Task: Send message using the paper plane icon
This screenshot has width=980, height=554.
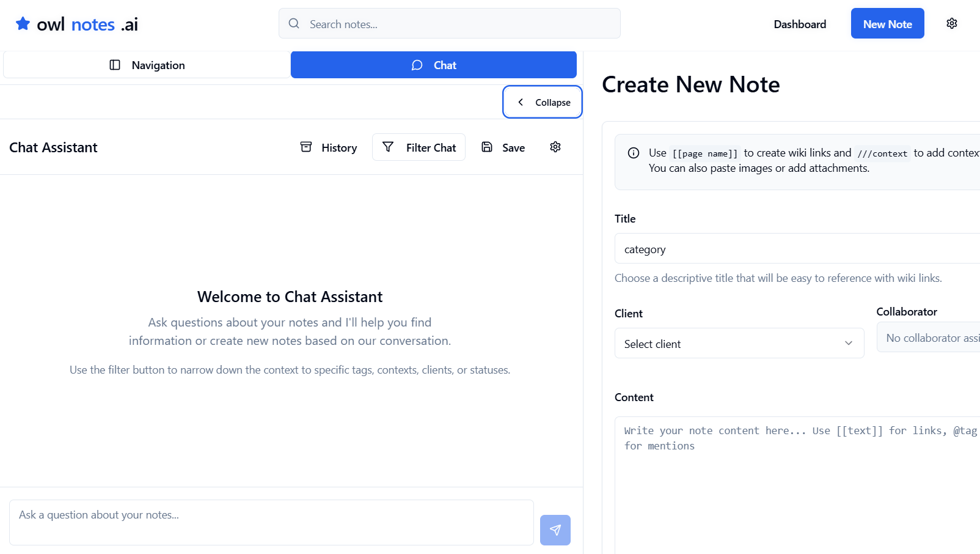Action: (x=555, y=530)
